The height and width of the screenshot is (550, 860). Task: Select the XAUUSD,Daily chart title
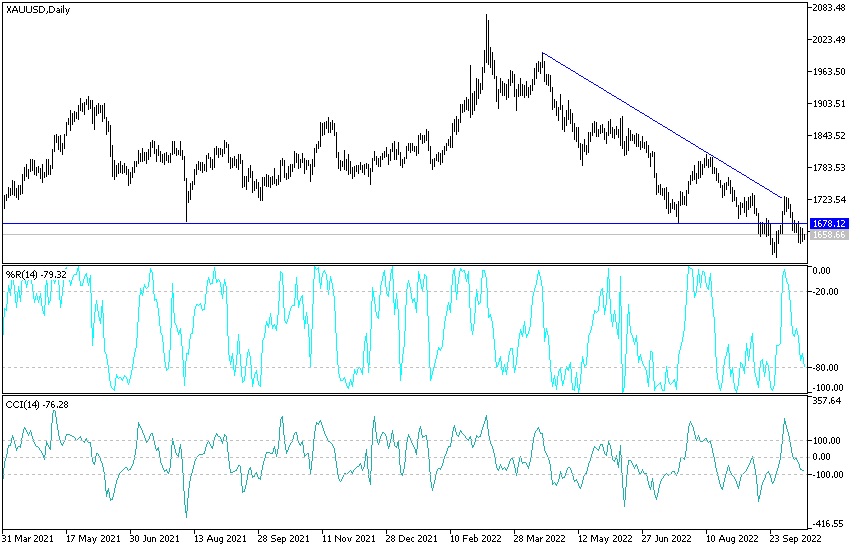tap(38, 10)
